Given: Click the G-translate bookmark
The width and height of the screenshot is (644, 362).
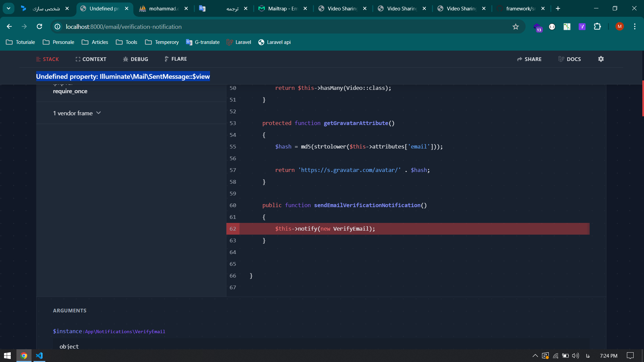Looking at the screenshot, I should tap(207, 42).
